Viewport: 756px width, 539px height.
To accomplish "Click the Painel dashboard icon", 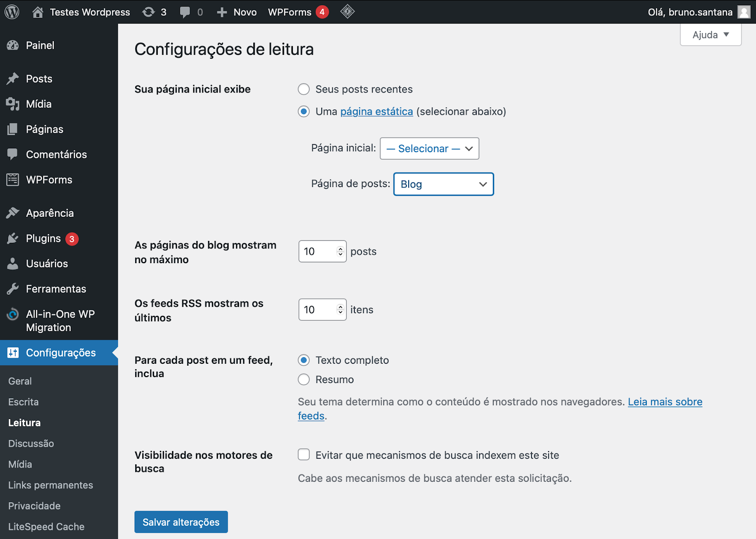I will [13, 45].
